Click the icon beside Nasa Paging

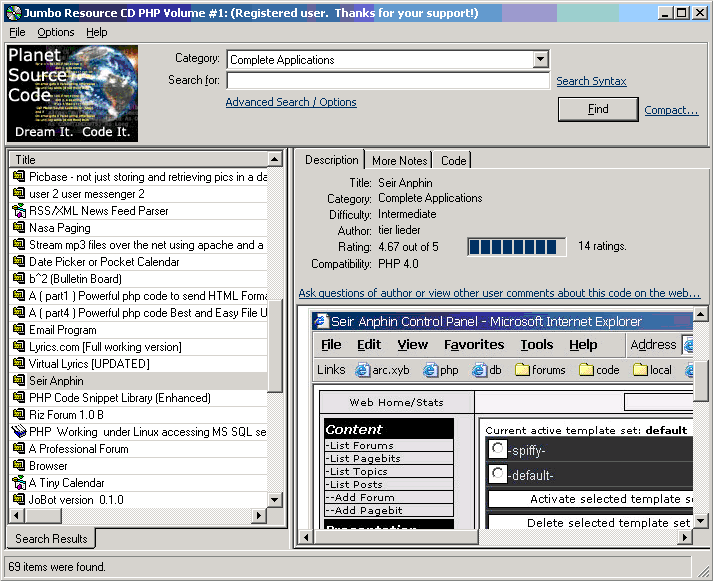pyautogui.click(x=19, y=227)
